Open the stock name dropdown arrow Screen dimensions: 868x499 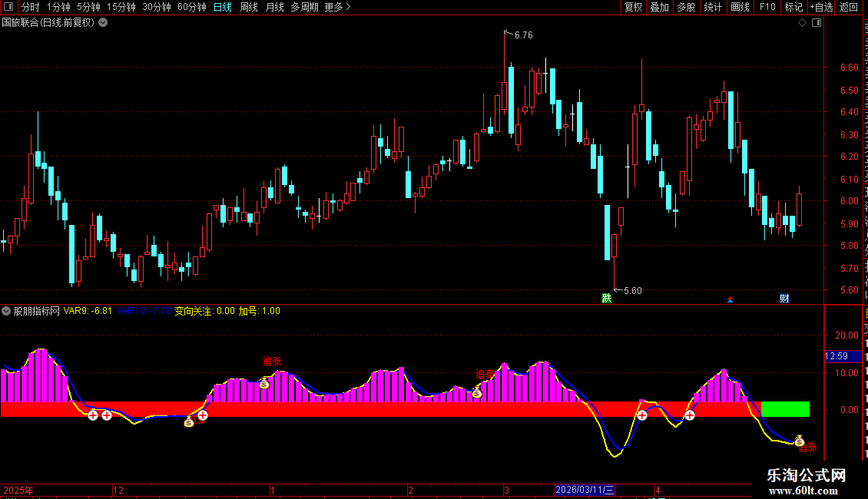[103, 23]
